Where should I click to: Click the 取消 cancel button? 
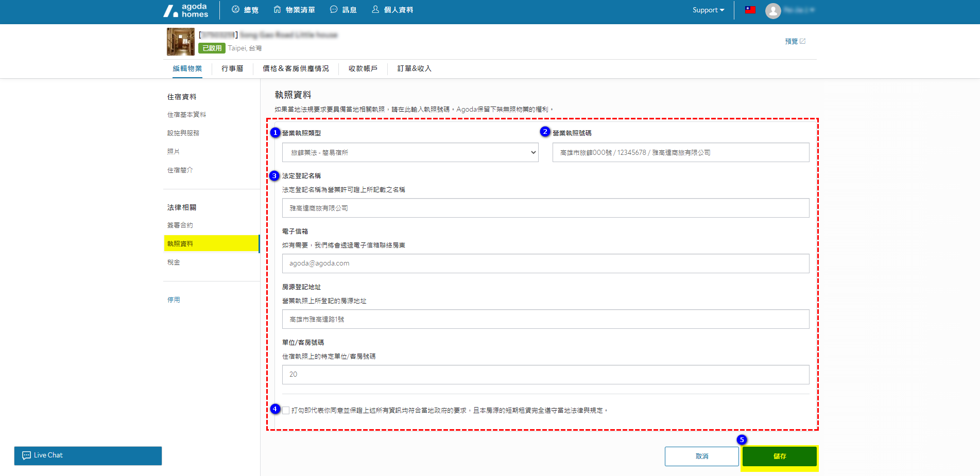[702, 456]
